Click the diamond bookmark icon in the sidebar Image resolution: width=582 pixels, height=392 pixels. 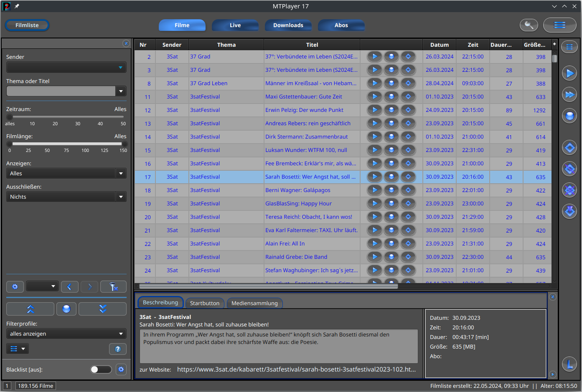pos(569,147)
